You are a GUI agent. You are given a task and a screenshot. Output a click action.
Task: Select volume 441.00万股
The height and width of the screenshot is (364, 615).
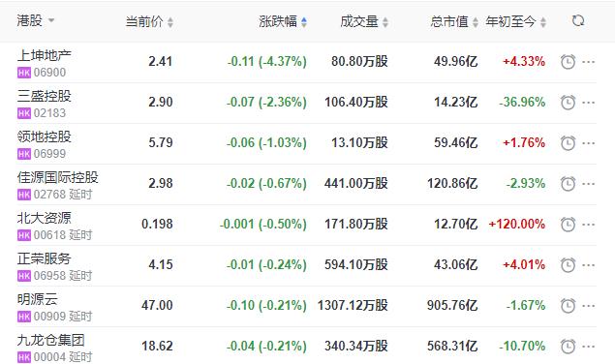356,183
